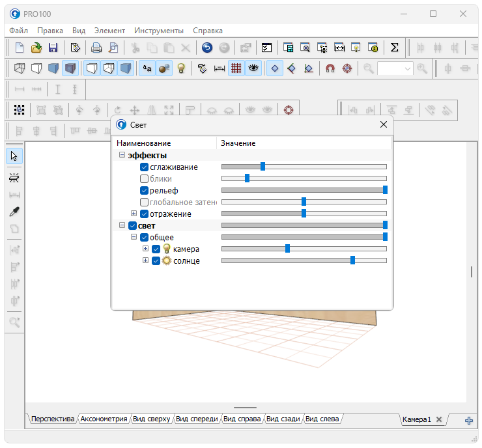Image resolution: width=482 pixels, height=448 pixels.
Task: Uncheck the сглаживание checkbox
Action: [x=144, y=167]
